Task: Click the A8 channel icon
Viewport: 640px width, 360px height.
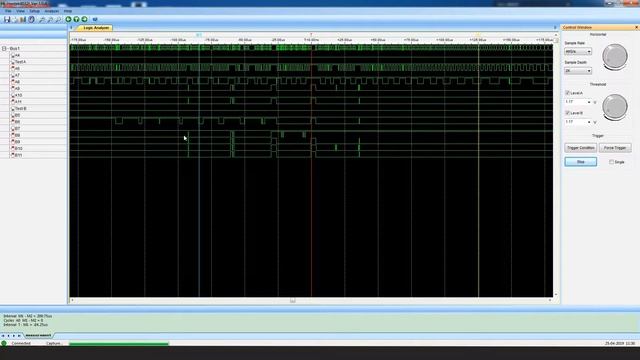Action: 13,82
